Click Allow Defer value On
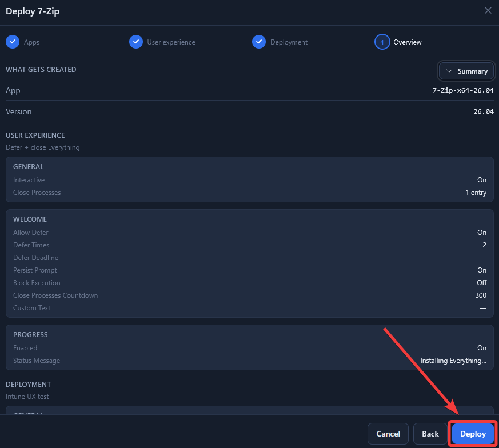Image resolution: width=499 pixels, height=448 pixels. 481,232
